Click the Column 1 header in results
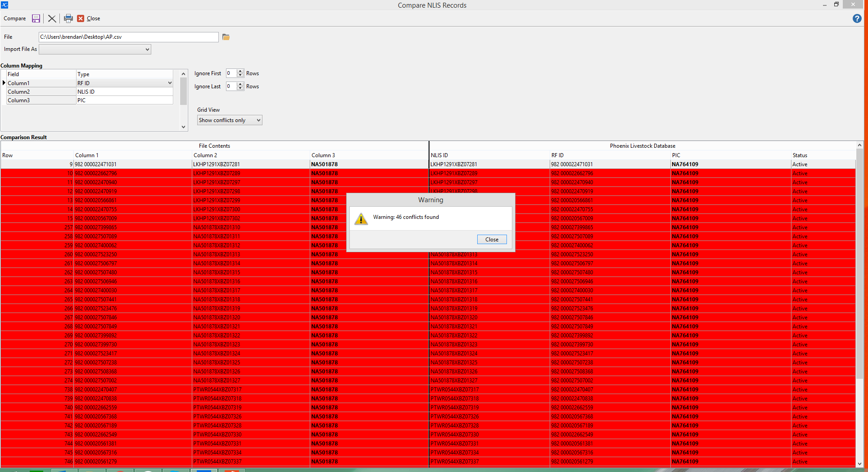 [133, 155]
